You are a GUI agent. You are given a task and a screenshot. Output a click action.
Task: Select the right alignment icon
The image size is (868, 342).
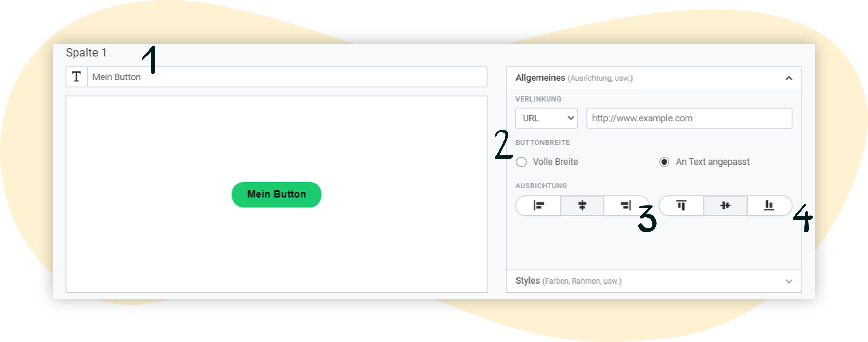(x=626, y=206)
